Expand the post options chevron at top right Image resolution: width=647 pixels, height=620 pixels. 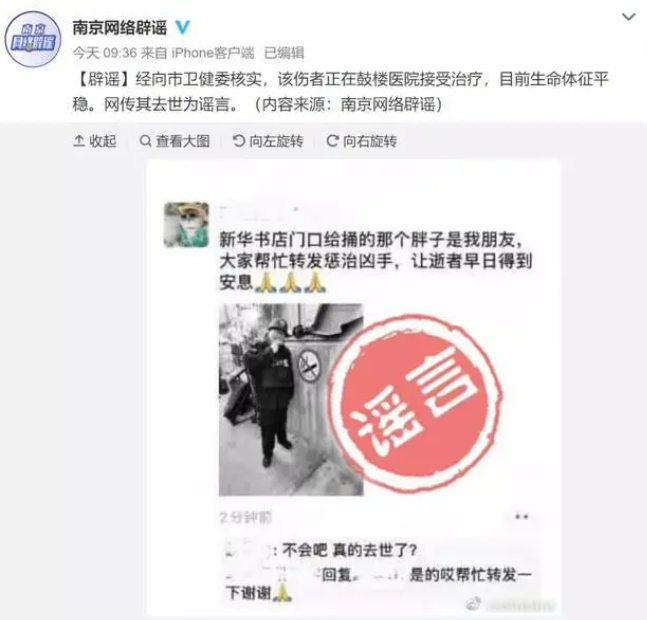(628, 17)
